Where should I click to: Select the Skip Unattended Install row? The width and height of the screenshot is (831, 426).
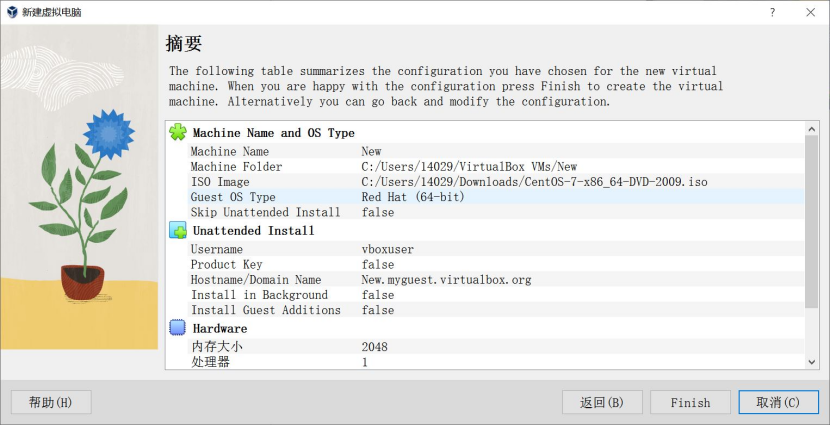tap(496, 212)
